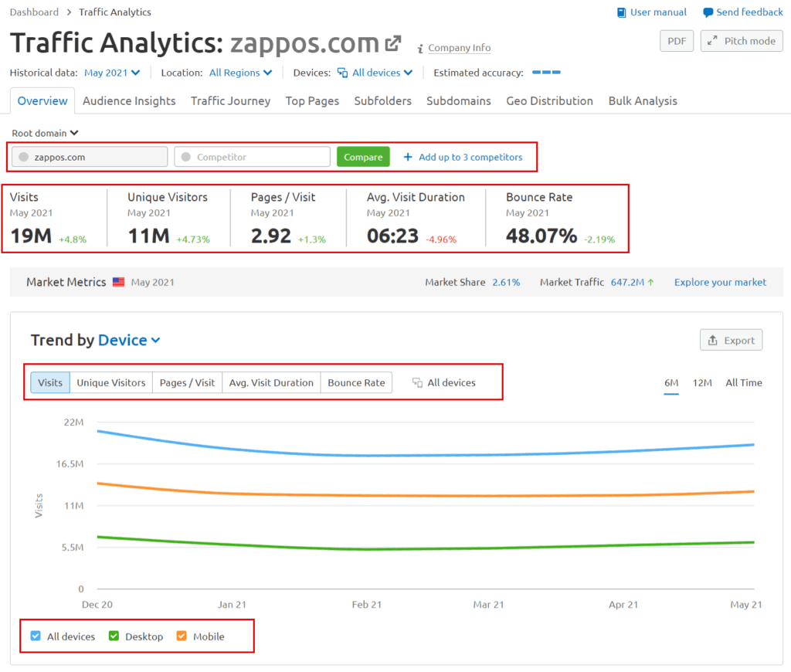Click the Estimated accuracy dashes indicator
This screenshot has height=672, width=791.
[x=546, y=73]
